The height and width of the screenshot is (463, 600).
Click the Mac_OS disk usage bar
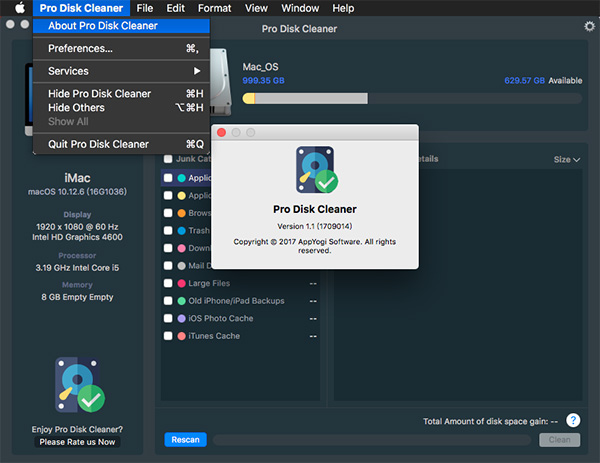tap(412, 98)
